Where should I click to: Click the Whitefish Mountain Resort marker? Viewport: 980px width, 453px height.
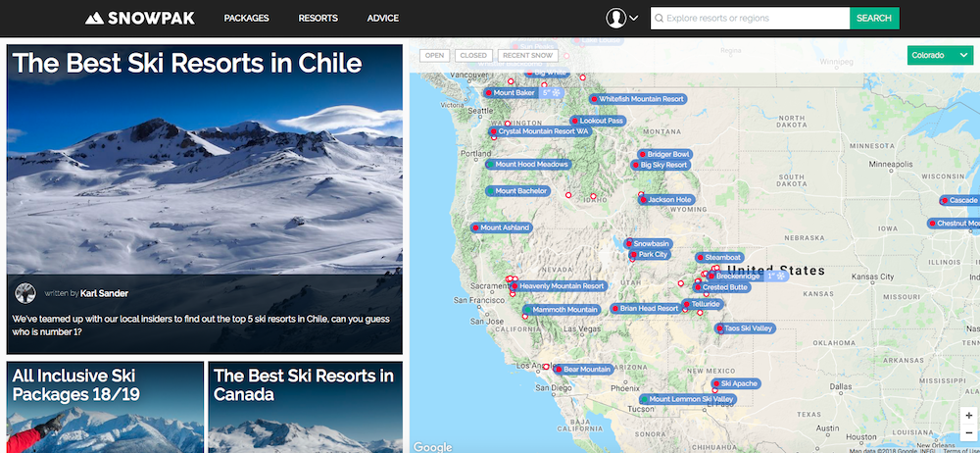click(641, 99)
